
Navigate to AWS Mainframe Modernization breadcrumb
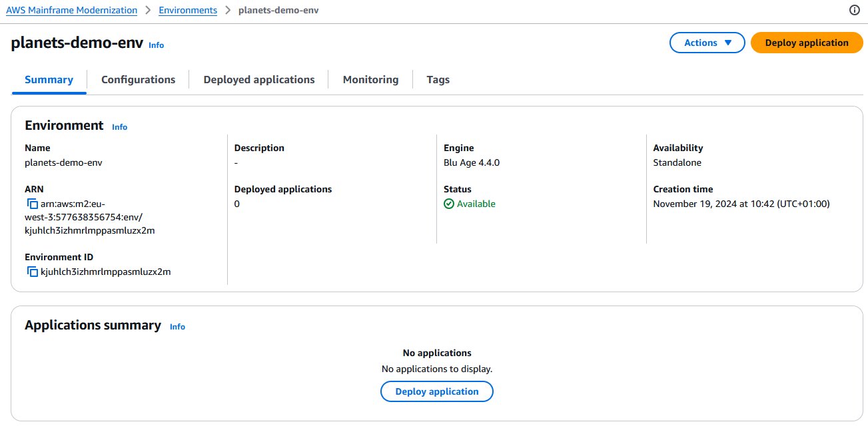click(x=71, y=10)
